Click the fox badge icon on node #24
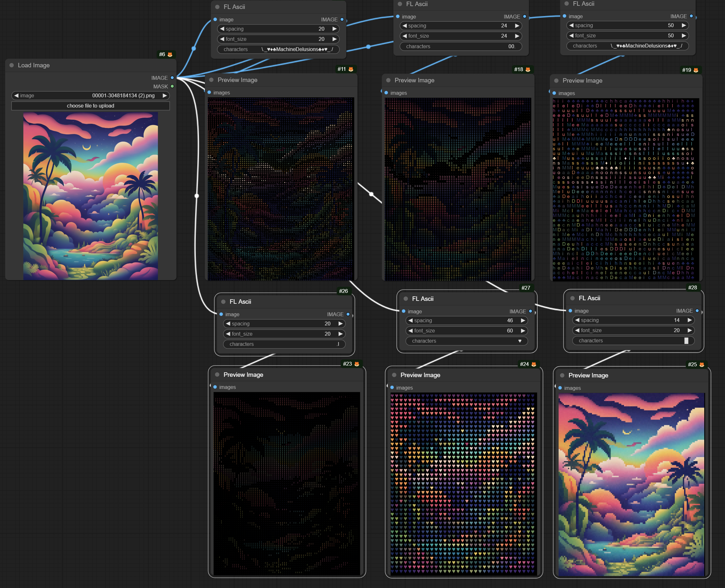725x588 pixels. tap(534, 364)
